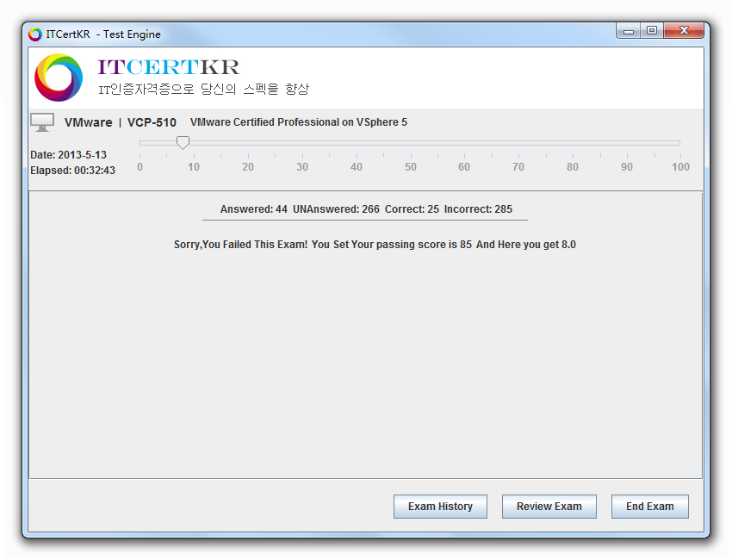Click the End Exam button
This screenshot has height=560, width=732.
click(x=649, y=507)
